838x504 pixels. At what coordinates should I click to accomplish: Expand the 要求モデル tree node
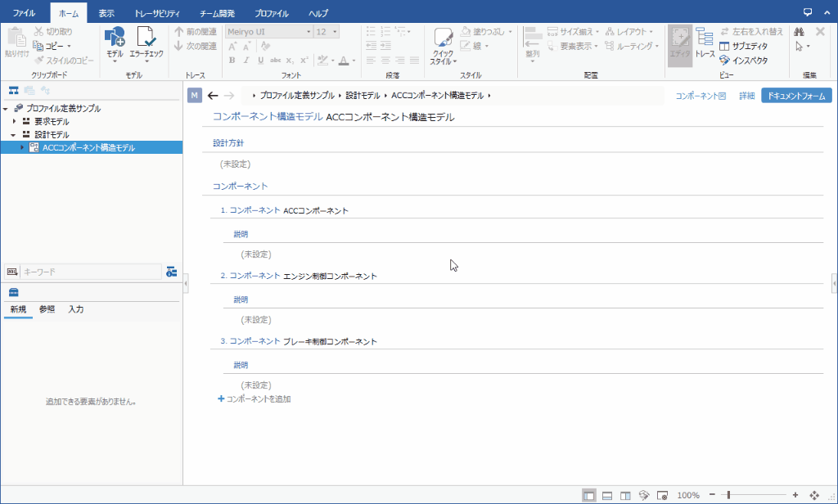click(14, 121)
